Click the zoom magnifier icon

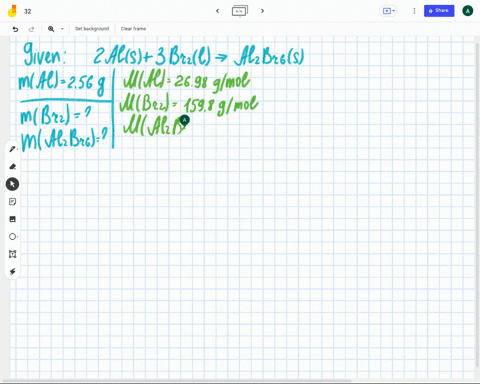[51, 29]
